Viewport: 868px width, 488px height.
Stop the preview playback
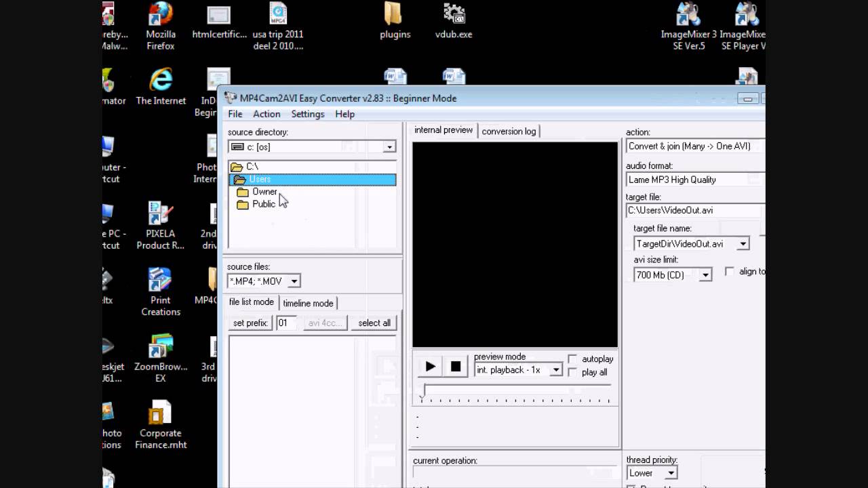(x=456, y=367)
